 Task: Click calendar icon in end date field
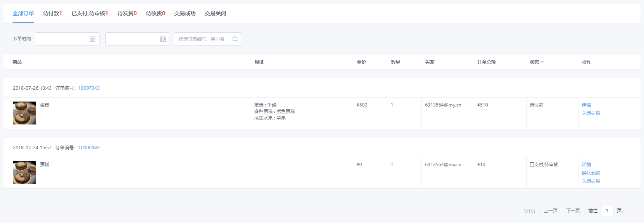click(163, 39)
